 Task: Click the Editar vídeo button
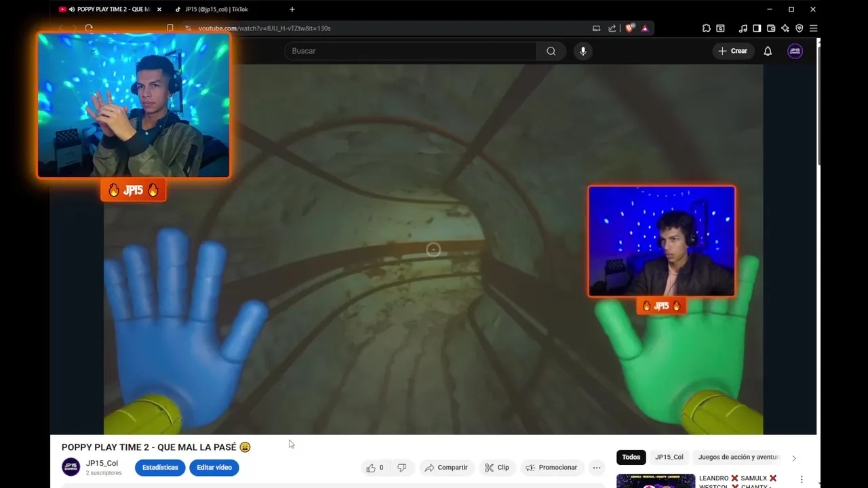pyautogui.click(x=214, y=468)
